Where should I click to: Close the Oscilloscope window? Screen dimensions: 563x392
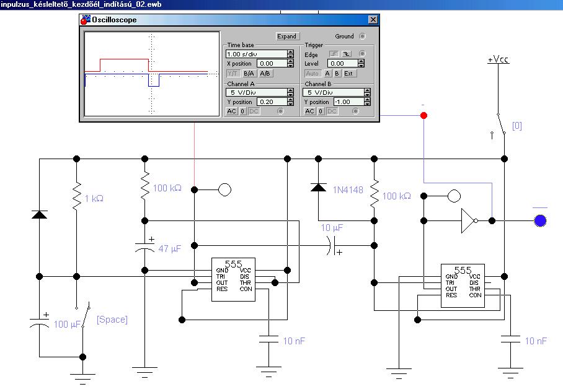(x=373, y=19)
